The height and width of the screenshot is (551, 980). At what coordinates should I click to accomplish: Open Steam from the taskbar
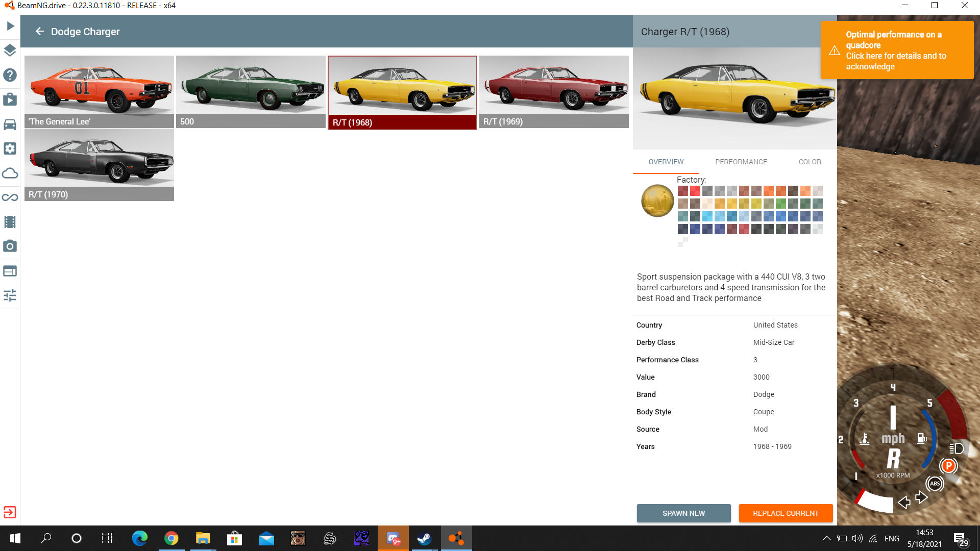coord(424,538)
